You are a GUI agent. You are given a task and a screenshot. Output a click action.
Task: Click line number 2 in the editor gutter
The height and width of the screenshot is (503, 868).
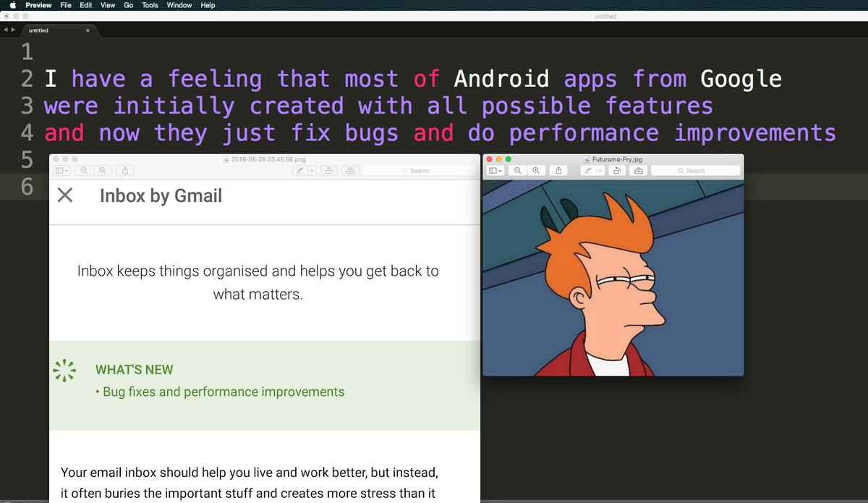(x=27, y=78)
